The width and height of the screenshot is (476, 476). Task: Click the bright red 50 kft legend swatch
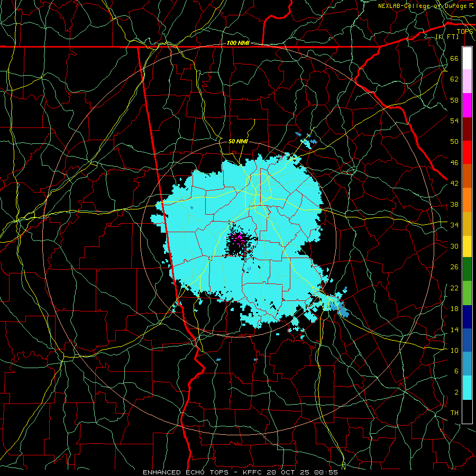(x=467, y=152)
